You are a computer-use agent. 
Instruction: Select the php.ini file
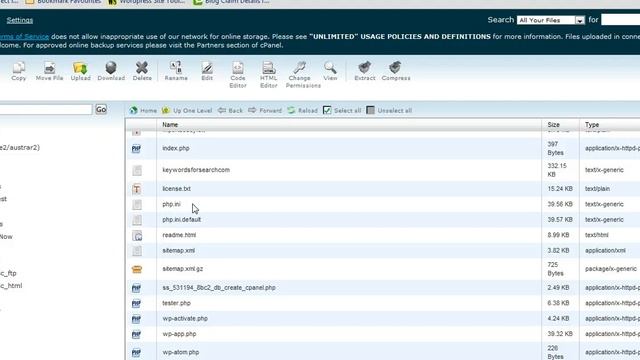pos(171,204)
